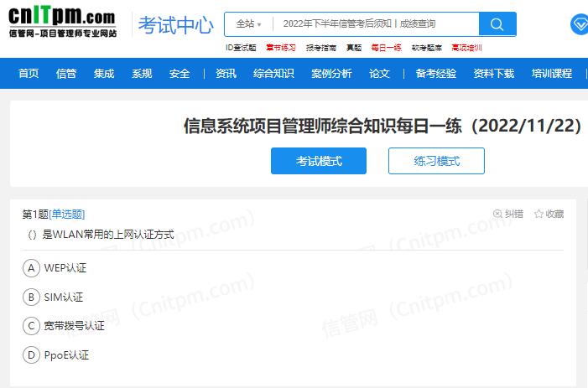Click into the search text field

(x=377, y=24)
